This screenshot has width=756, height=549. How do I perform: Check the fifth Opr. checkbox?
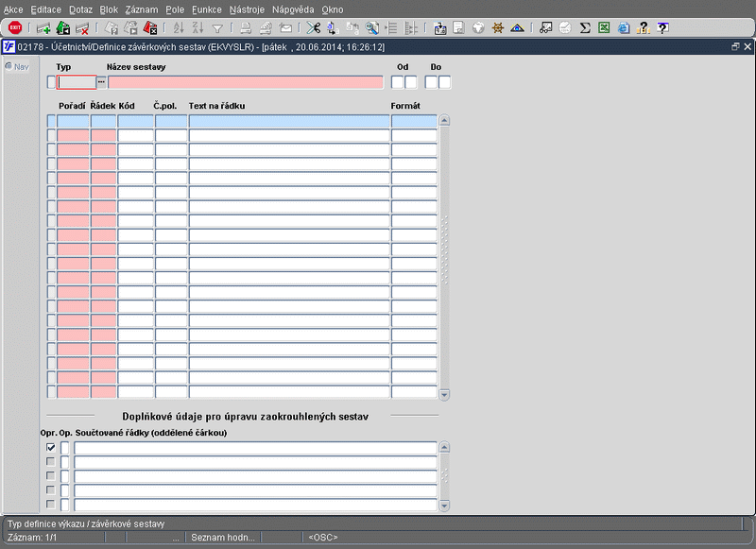tap(51, 505)
